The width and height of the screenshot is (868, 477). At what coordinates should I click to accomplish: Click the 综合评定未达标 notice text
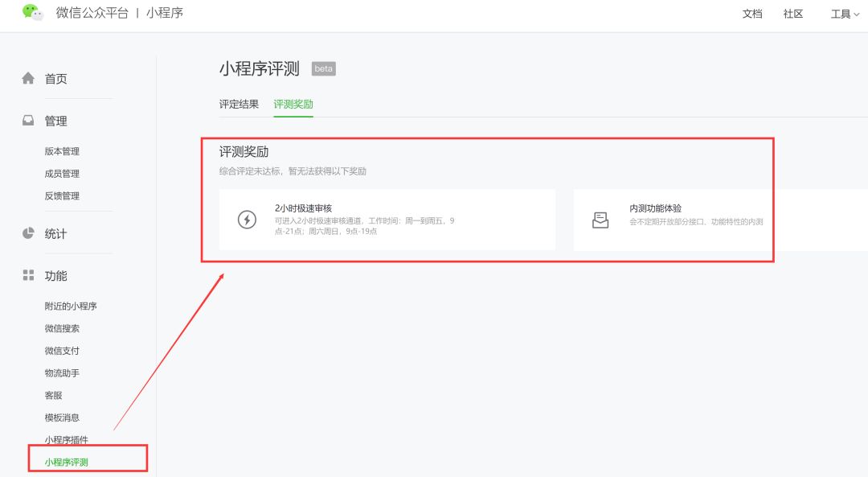pyautogui.click(x=293, y=171)
